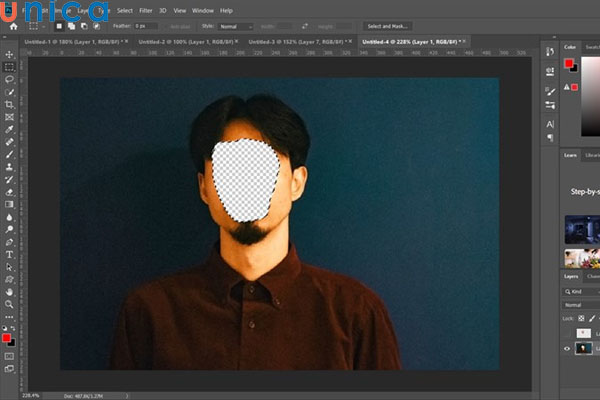Image resolution: width=600 pixels, height=400 pixels.
Task: Open the Properties panel icon
Action: coord(550,72)
